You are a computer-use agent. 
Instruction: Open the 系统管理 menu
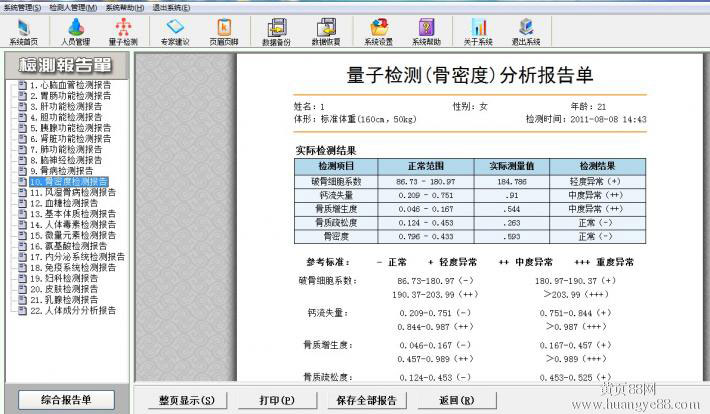23,7
